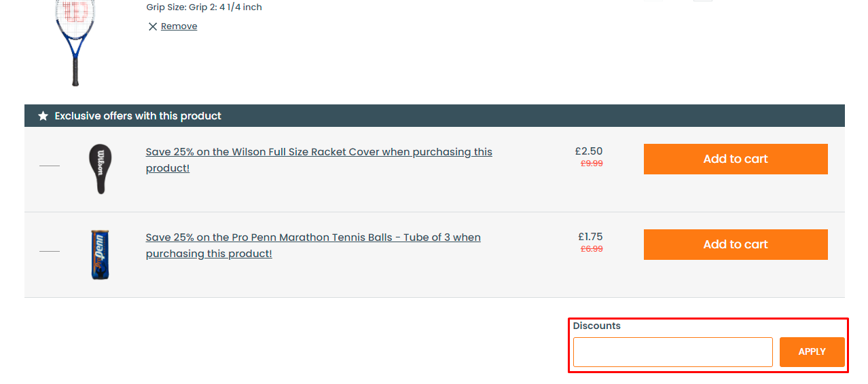Add the Wilson Racket Cover to cart

point(735,159)
